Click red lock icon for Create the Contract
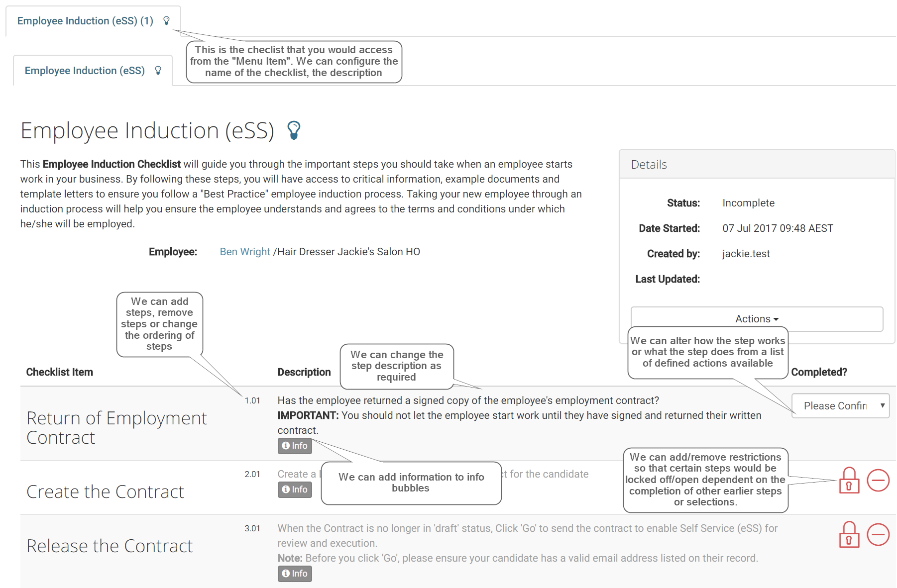This screenshot has height=588, width=897. tap(849, 480)
